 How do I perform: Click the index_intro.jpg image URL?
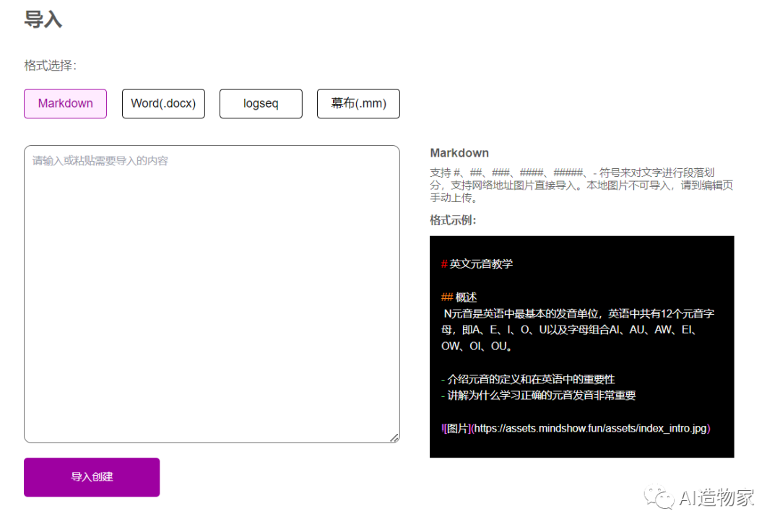(x=591, y=428)
